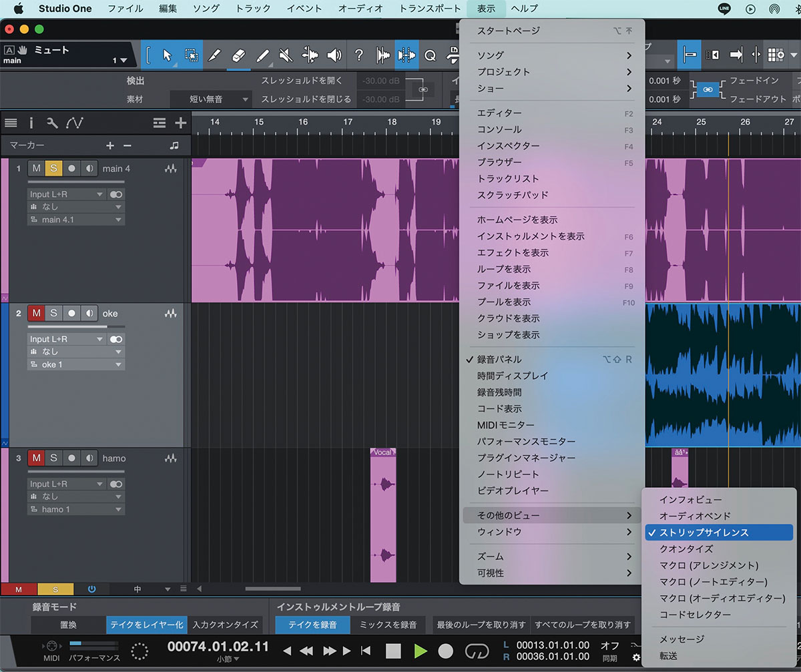Open waveform icon on main 4 track
This screenshot has width=801, height=672.
(172, 169)
